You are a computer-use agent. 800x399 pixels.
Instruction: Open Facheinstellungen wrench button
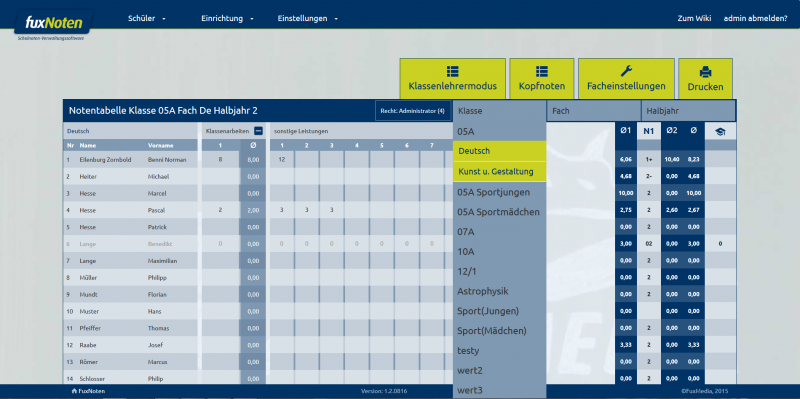(x=626, y=79)
